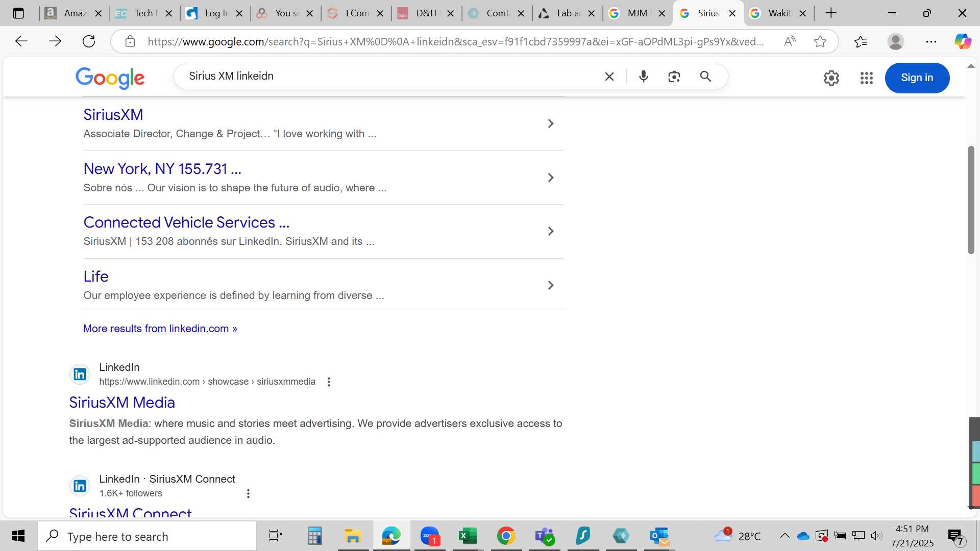980x551 pixels.
Task: Open the notification center icon
Action: click(x=955, y=536)
